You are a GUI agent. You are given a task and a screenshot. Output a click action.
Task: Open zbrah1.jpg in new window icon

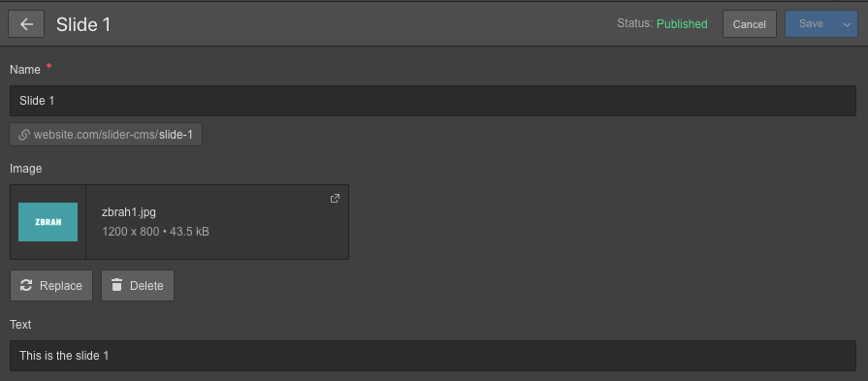tap(335, 198)
